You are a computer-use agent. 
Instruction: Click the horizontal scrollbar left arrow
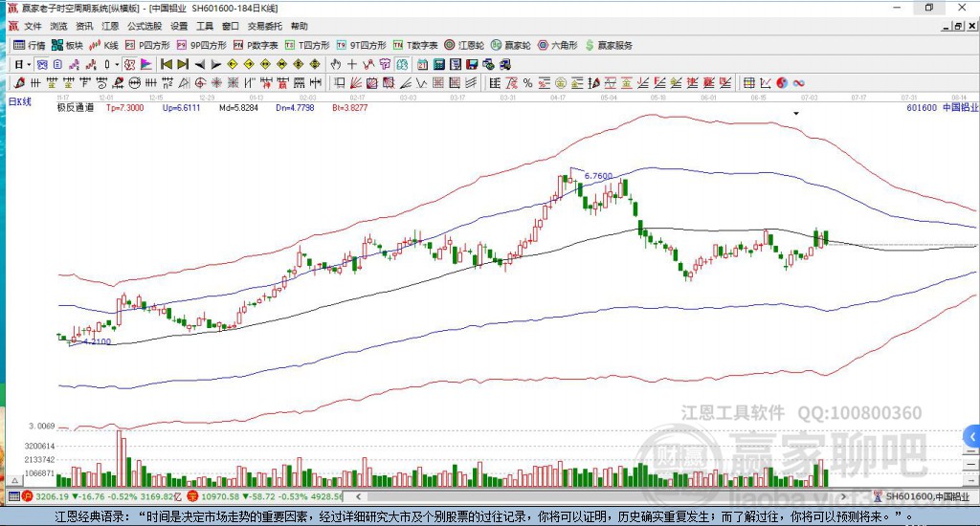(358, 496)
